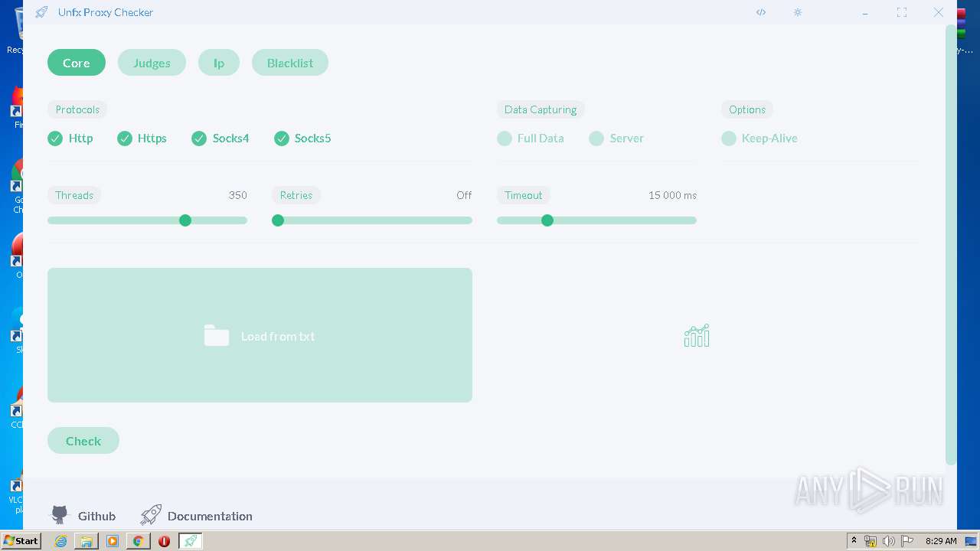Toggle the Socks4 protocol checkbox
Image resolution: width=980 pixels, height=551 pixels.
tap(199, 139)
